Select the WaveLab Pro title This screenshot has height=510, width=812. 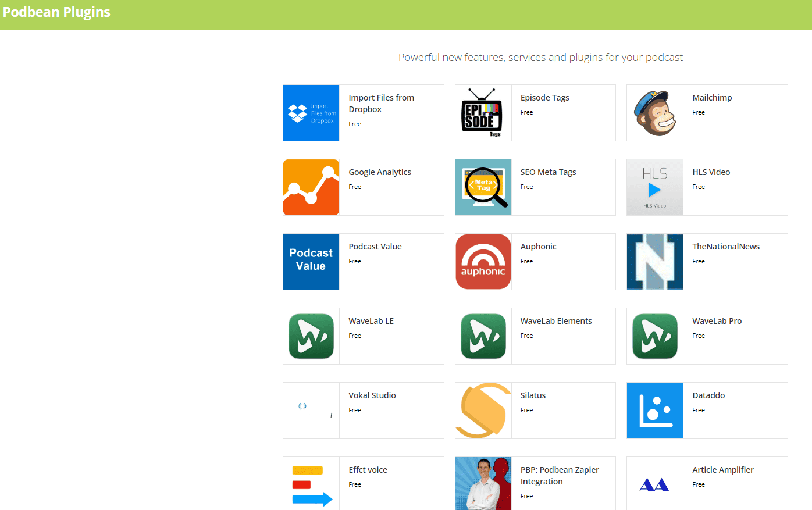tap(717, 321)
